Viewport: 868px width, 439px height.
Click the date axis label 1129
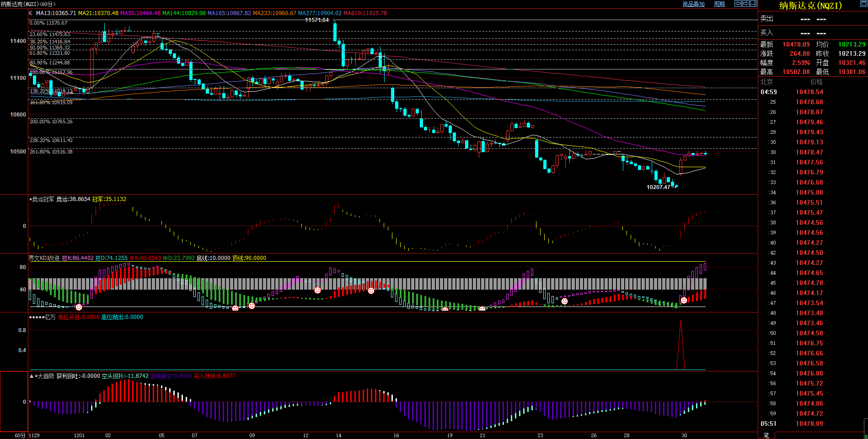pyautogui.click(x=34, y=435)
